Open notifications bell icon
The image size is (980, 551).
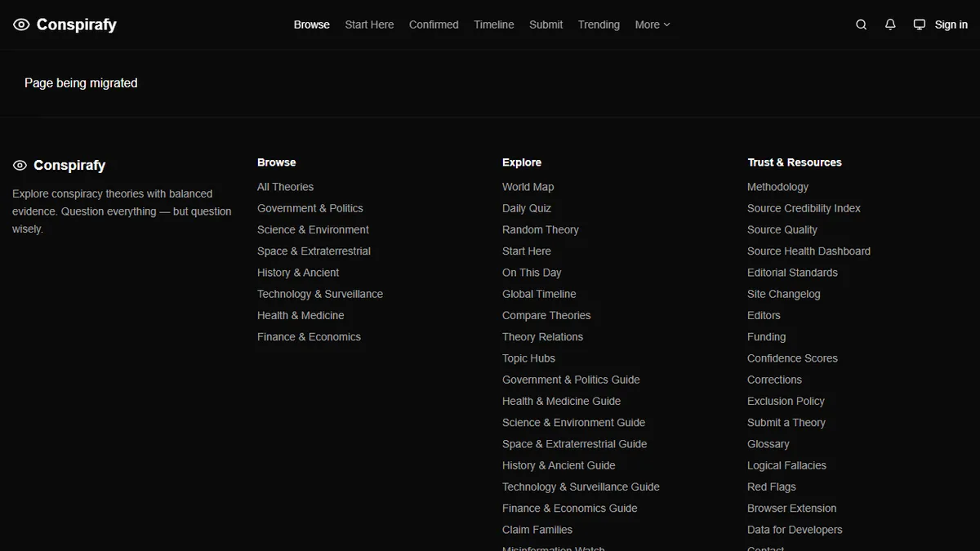click(x=890, y=24)
